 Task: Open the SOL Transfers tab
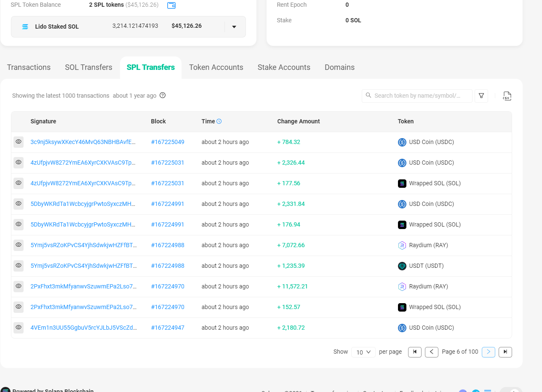pos(88,67)
